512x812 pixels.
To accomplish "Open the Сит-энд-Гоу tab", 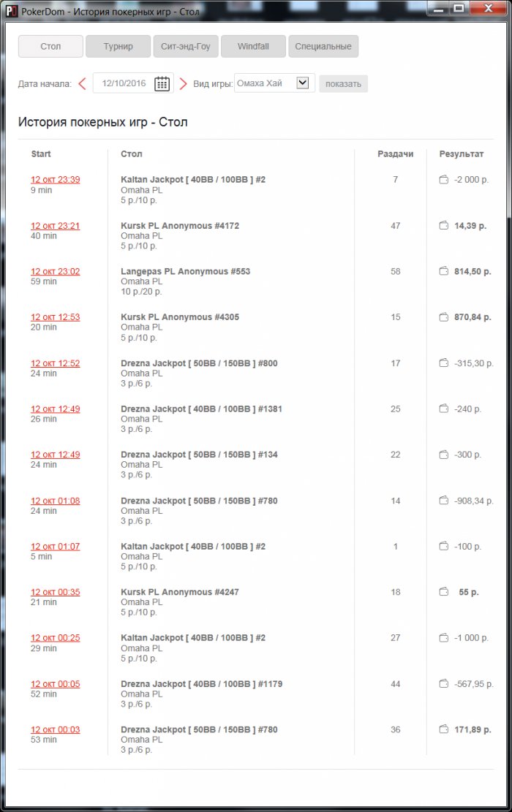I will [x=185, y=47].
